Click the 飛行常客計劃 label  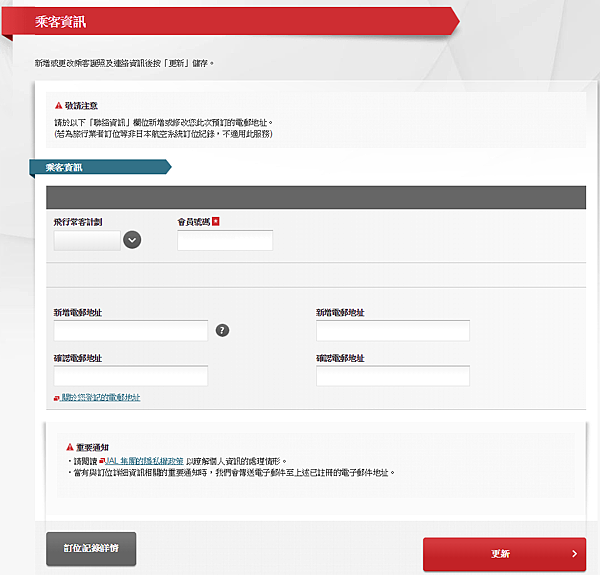(78, 222)
